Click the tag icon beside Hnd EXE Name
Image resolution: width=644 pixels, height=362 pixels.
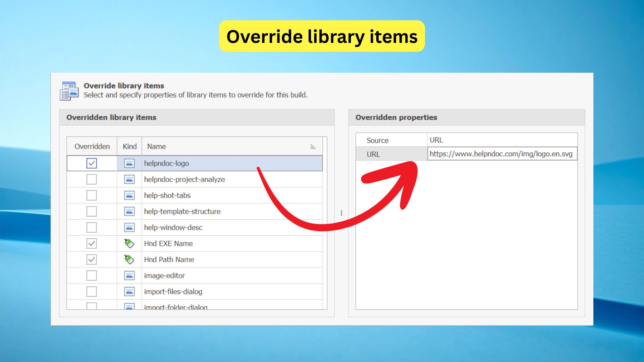pyautogui.click(x=129, y=243)
